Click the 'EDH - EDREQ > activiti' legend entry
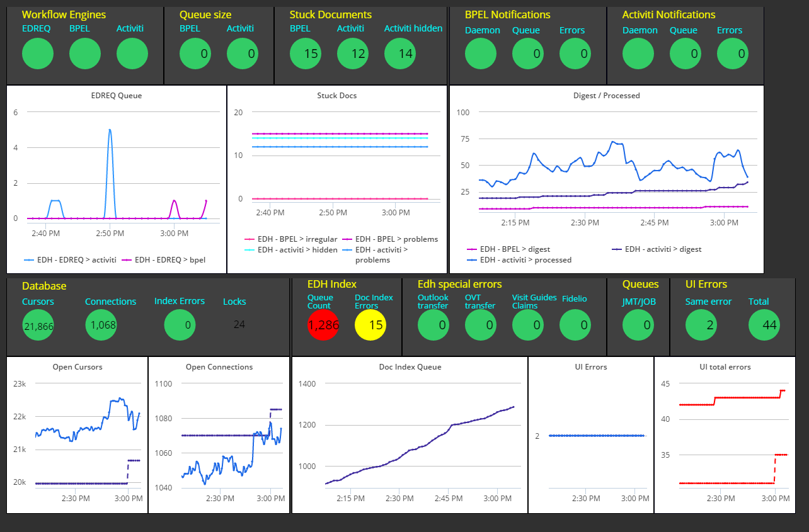Viewport: 809px width, 532px height. coord(70,259)
